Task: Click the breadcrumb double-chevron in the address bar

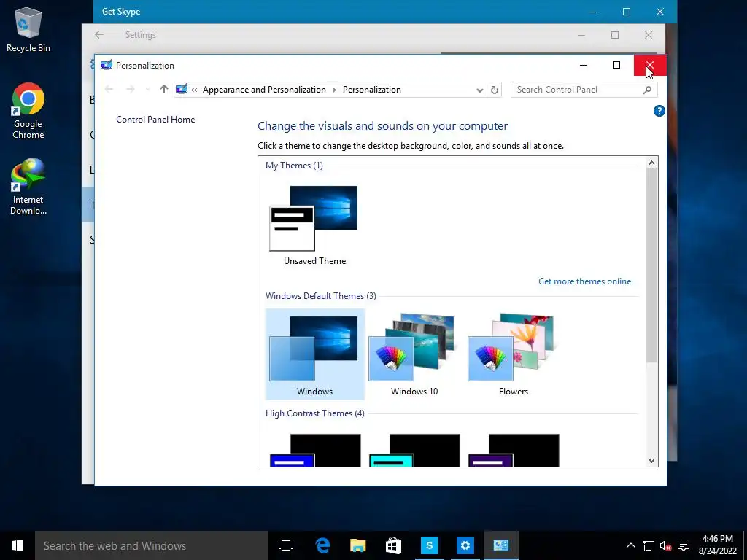Action: (194, 90)
